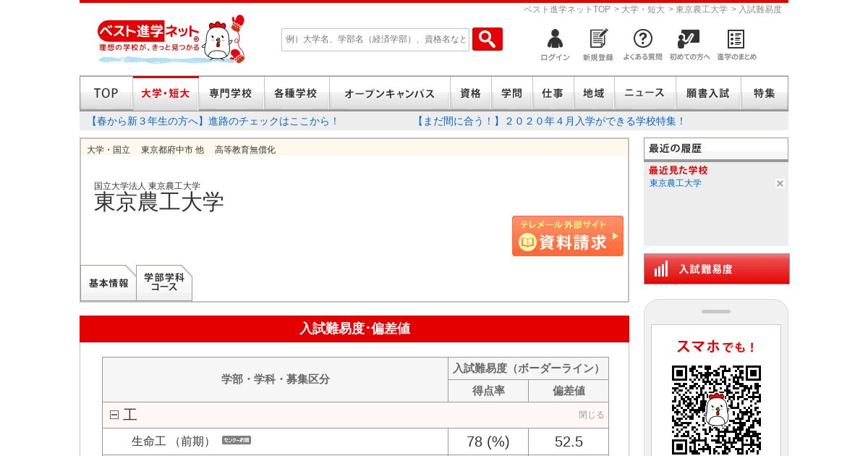Go to the TOP navigation tab
The image size is (868, 456).
(x=106, y=93)
